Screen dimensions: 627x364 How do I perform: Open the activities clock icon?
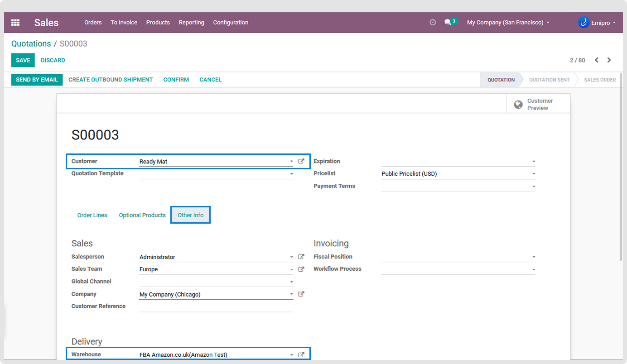(433, 22)
